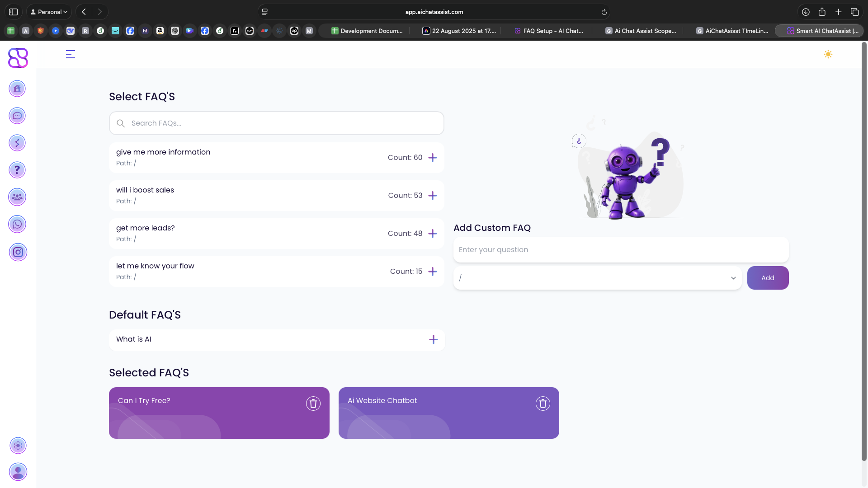Expand the path dropdown under Add Custom FAQ
Viewport: 868px width, 488px height.
tap(733, 278)
